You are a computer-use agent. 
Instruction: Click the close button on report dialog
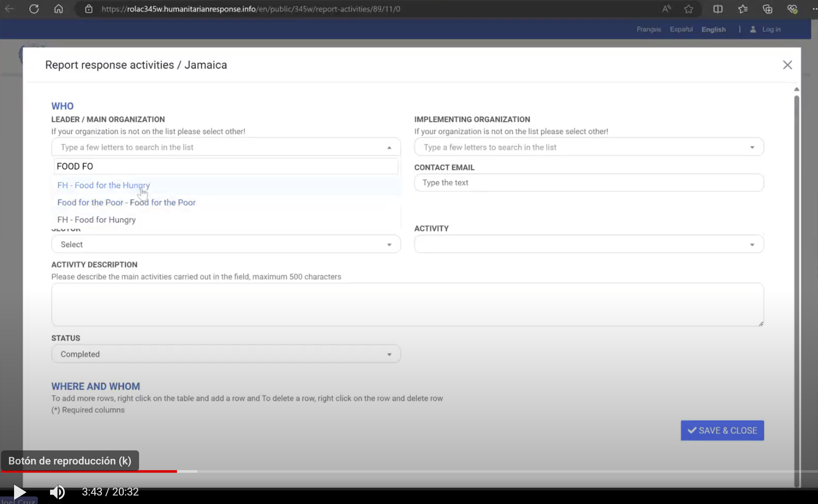click(x=788, y=65)
